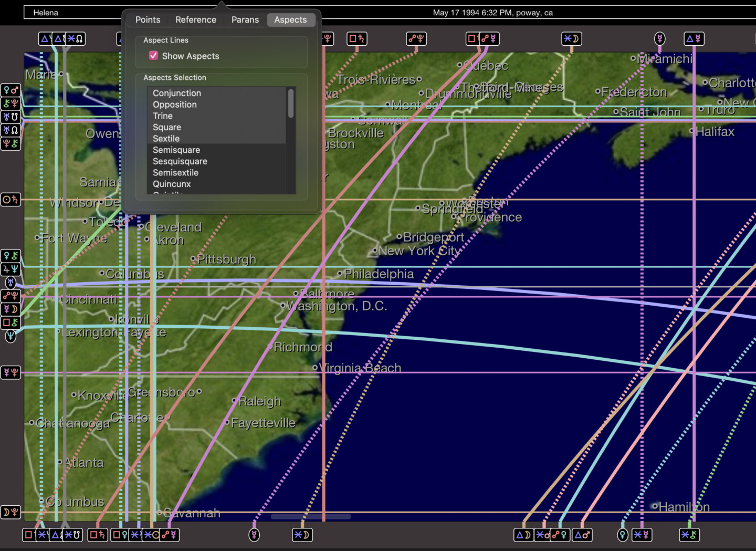Image resolution: width=756 pixels, height=551 pixels.
Task: Click the trine Moon marker
Action: (x=523, y=535)
